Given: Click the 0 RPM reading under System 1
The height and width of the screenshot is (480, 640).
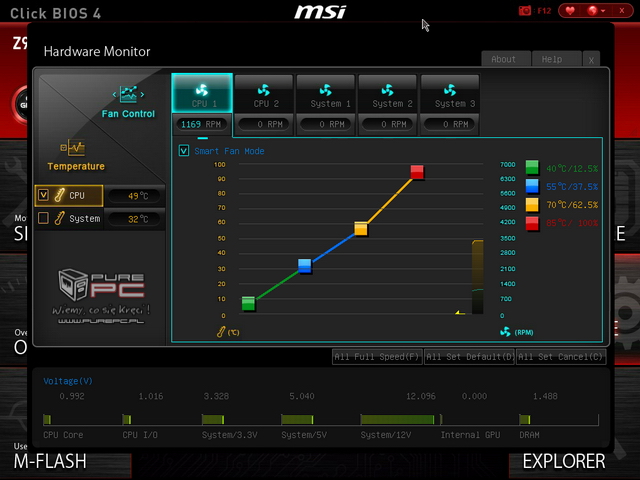Looking at the screenshot, I should pos(326,124).
